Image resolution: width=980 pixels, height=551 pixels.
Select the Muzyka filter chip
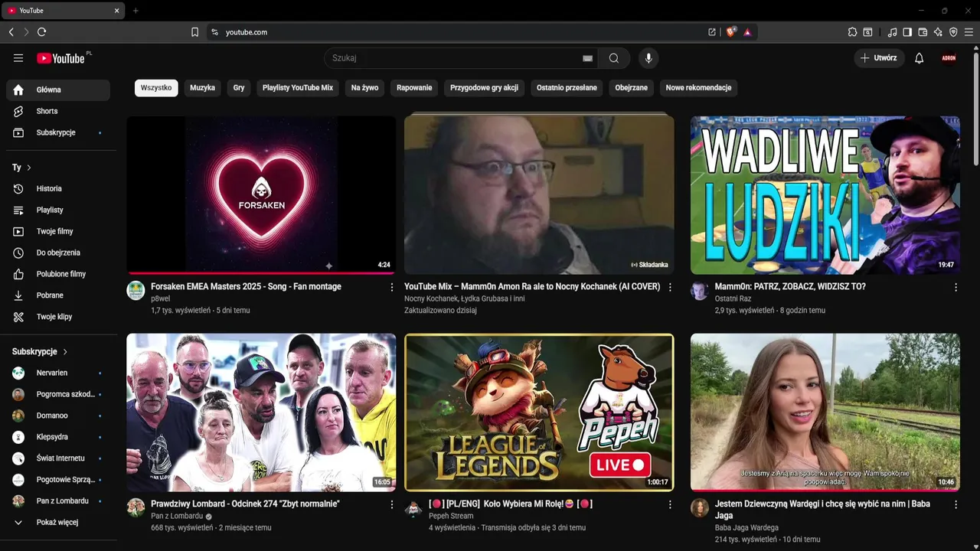click(x=203, y=88)
